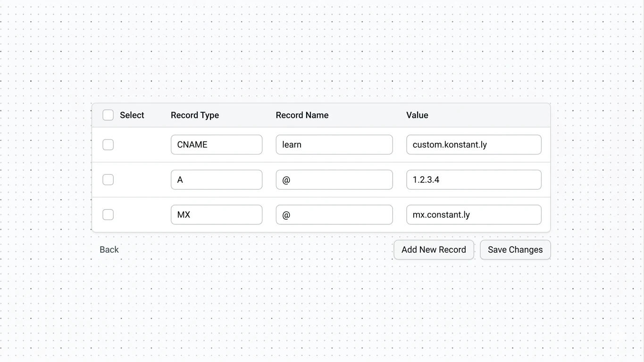Select the MX record row checkbox
This screenshot has height=362, width=644.
(108, 214)
